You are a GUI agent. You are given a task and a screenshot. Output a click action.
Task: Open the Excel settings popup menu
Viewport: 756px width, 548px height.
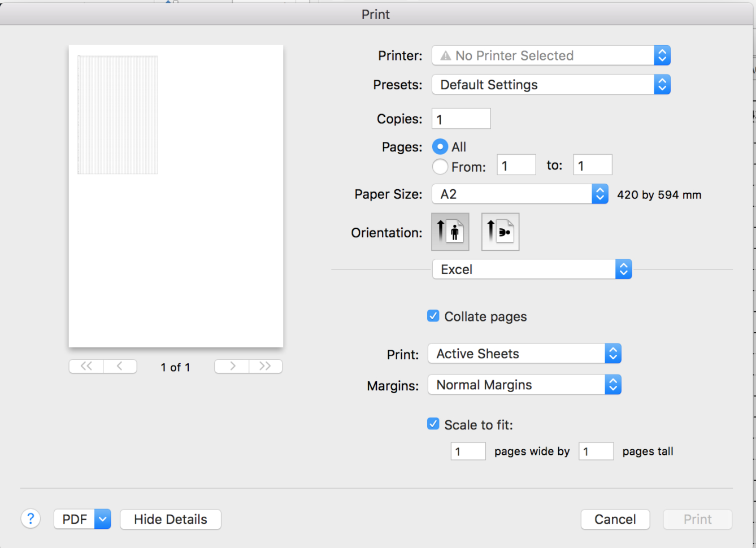(x=531, y=269)
